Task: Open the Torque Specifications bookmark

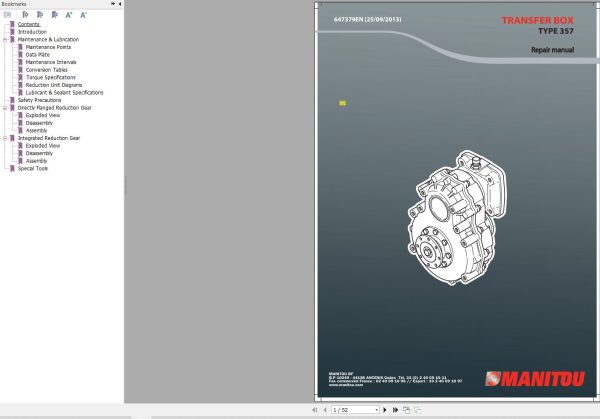Action: pos(51,77)
